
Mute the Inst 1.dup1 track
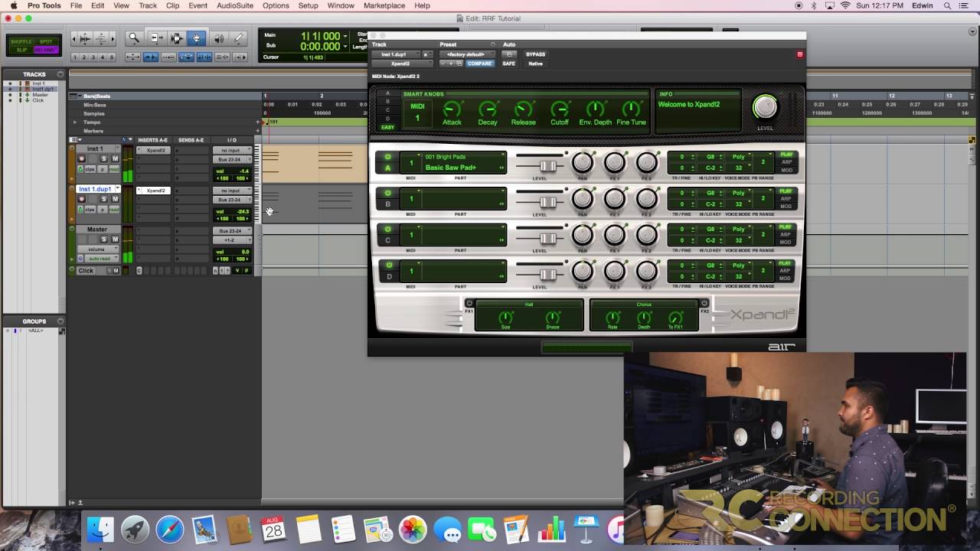click(115, 199)
